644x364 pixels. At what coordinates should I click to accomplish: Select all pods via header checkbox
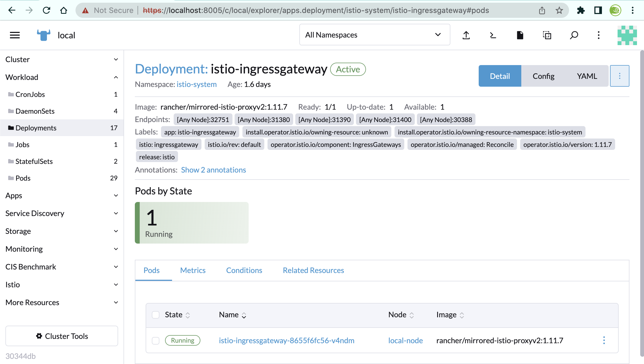(x=156, y=315)
